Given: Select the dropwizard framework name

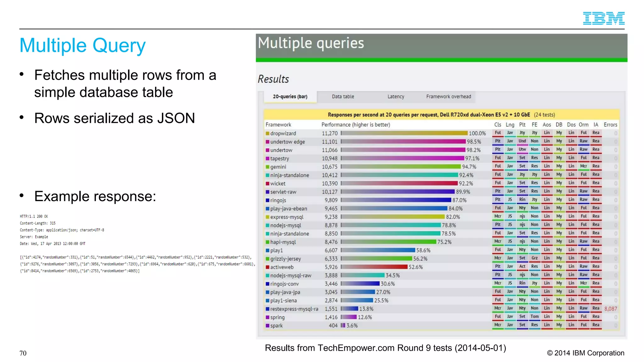Looking at the screenshot, I should point(283,133).
